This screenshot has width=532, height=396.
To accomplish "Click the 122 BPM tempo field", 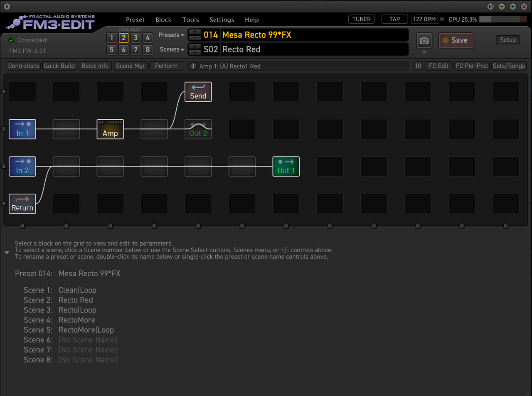I will [x=424, y=19].
